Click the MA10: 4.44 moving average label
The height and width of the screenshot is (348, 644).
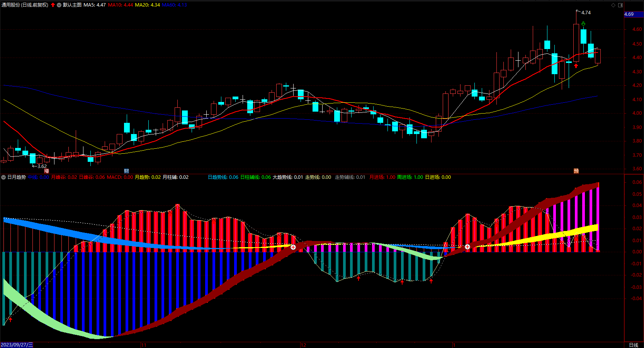click(121, 5)
